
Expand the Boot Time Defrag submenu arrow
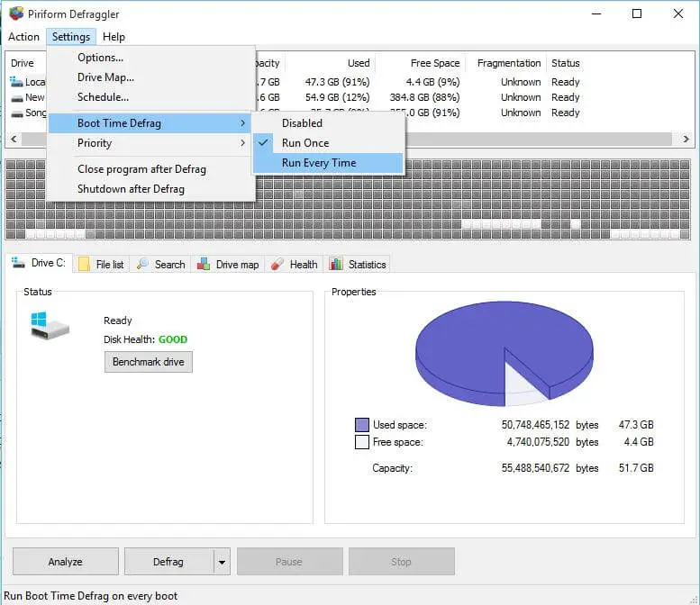[242, 122]
